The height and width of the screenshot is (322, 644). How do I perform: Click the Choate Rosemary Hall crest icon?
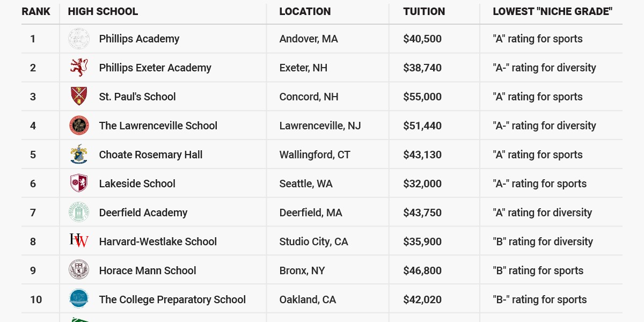point(79,155)
